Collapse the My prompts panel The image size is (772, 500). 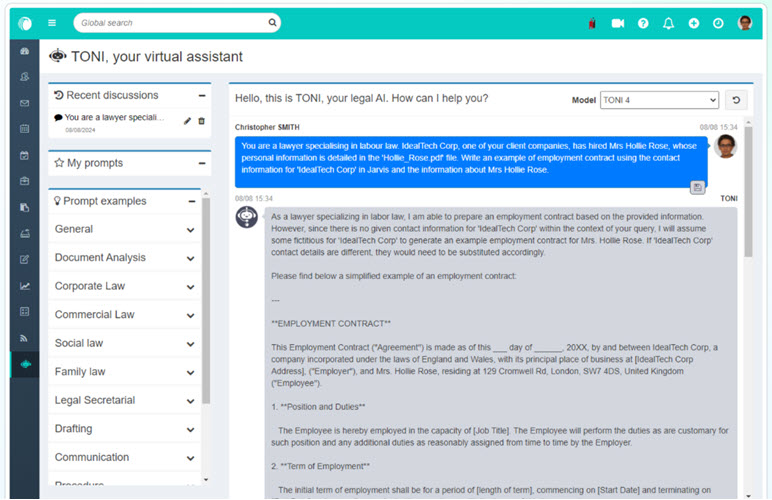point(202,163)
